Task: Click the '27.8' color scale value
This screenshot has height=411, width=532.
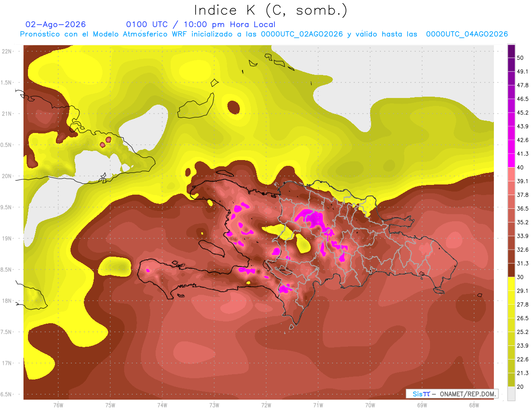Action: pos(523,305)
